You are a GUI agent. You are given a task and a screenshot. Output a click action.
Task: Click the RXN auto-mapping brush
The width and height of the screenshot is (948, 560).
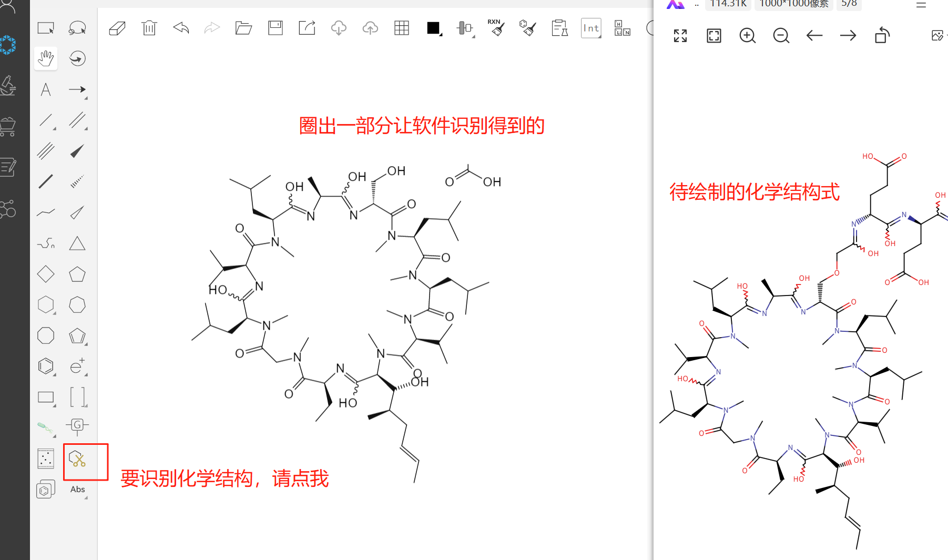coord(496,27)
